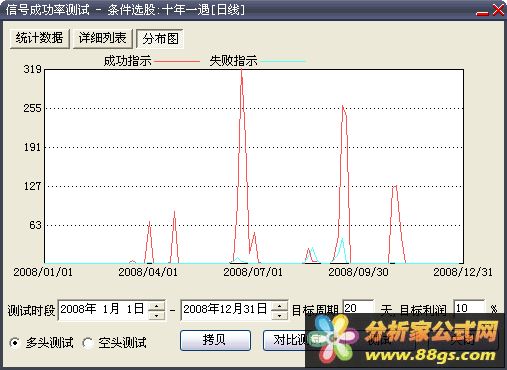Click the cyan 失败指示 legend line

(x=283, y=61)
